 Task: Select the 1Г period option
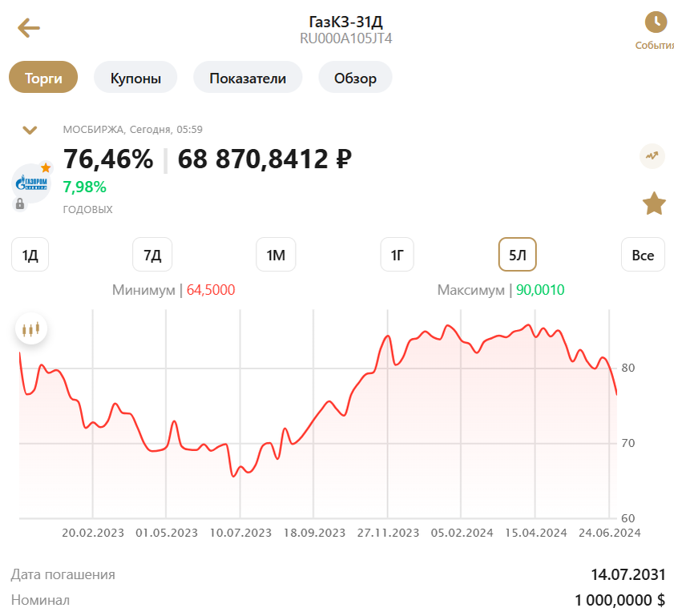click(397, 254)
